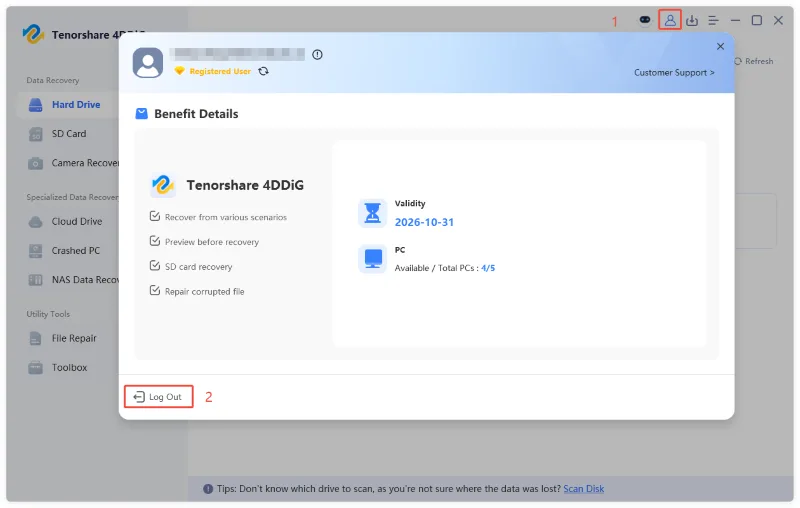Refresh registration status icon next to Registered User
This screenshot has width=800, height=508.
[263, 71]
